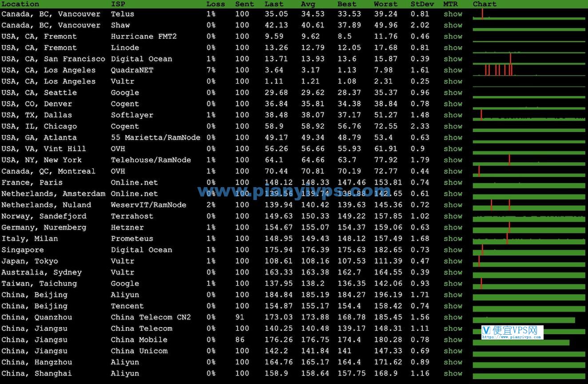The image size is (588, 384).
Task: Open 'show' for OVH Vint Hill row
Action: (453, 148)
